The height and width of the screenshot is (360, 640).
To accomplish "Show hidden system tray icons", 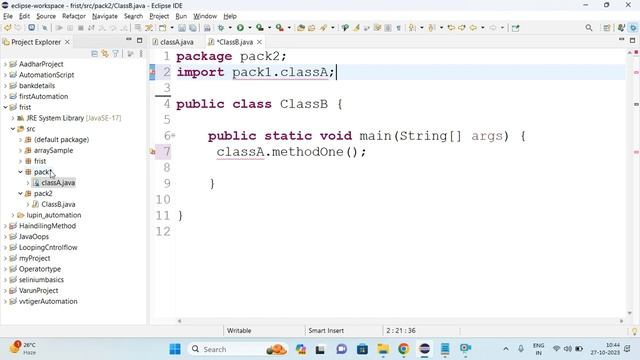I will tap(506, 349).
